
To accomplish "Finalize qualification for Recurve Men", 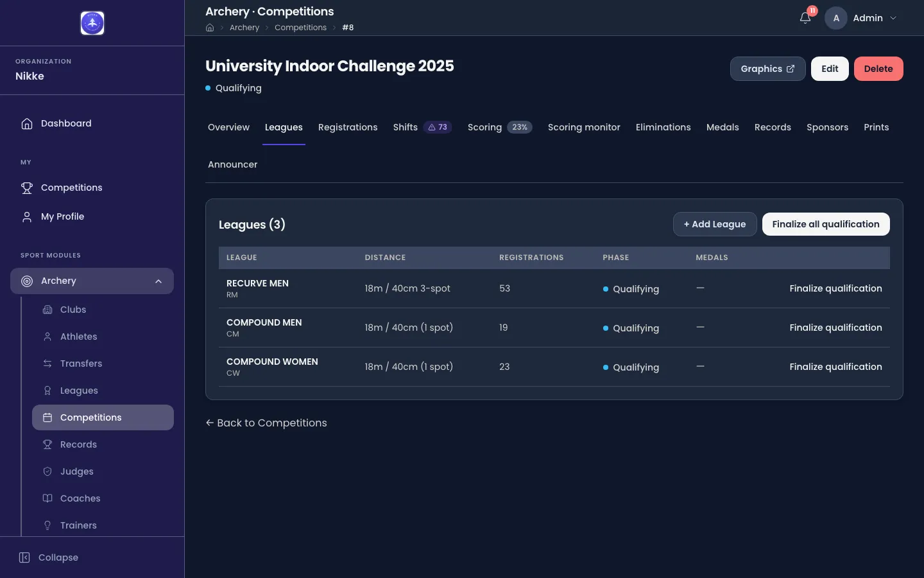I will coord(835,288).
